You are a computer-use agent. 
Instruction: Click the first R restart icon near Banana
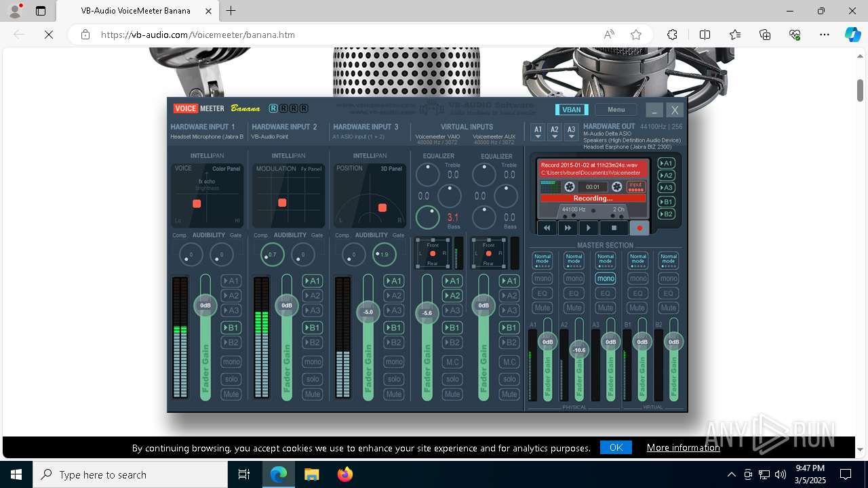273,108
